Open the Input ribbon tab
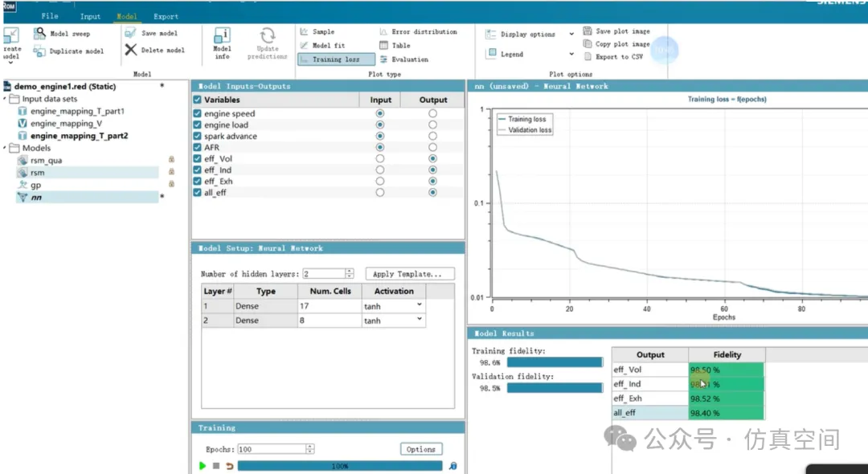 (90, 16)
